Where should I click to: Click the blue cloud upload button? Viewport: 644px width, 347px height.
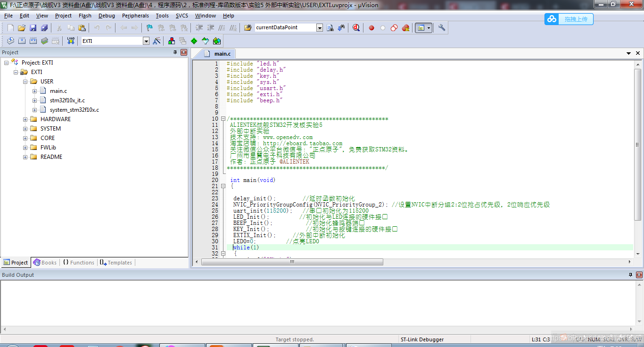pos(569,19)
